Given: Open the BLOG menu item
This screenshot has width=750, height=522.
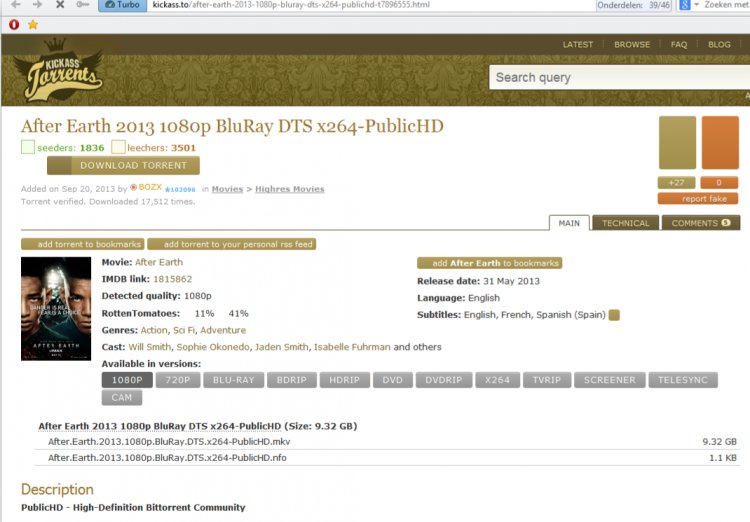Looking at the screenshot, I should coord(719,44).
